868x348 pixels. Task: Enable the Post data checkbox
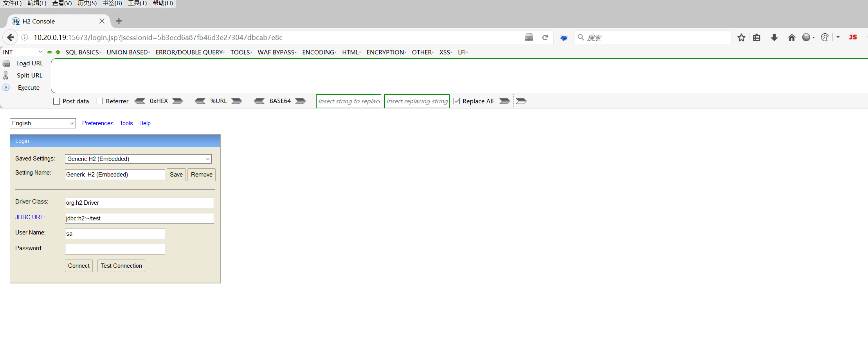click(57, 101)
